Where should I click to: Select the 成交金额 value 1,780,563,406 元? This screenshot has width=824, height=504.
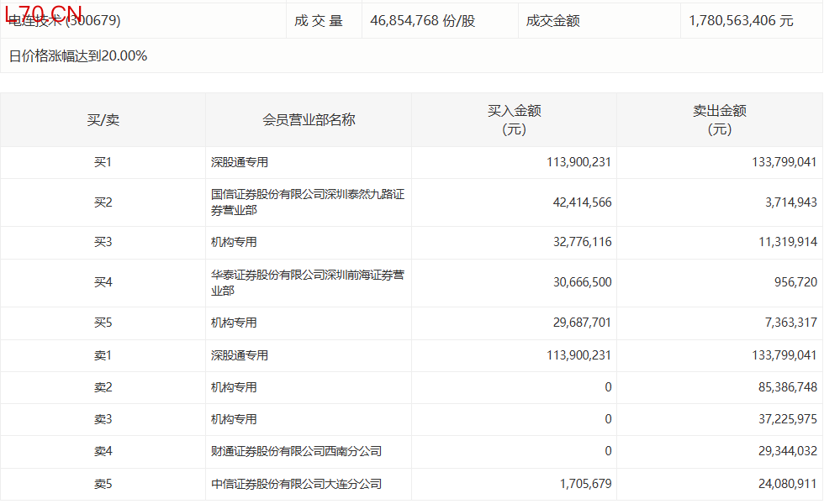(x=740, y=21)
